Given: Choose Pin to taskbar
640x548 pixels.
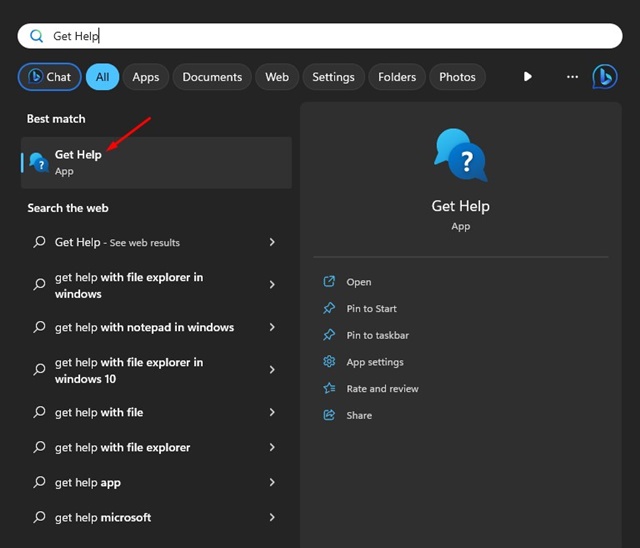Looking at the screenshot, I should (x=378, y=335).
